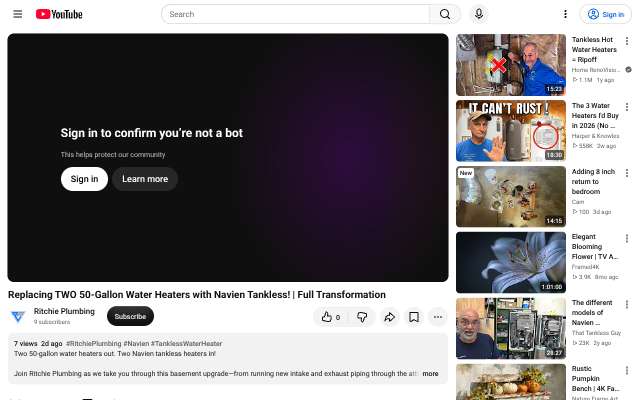Open the Ritchie Plumbing channel avatar
640x400 pixels.
pyautogui.click(x=18, y=316)
